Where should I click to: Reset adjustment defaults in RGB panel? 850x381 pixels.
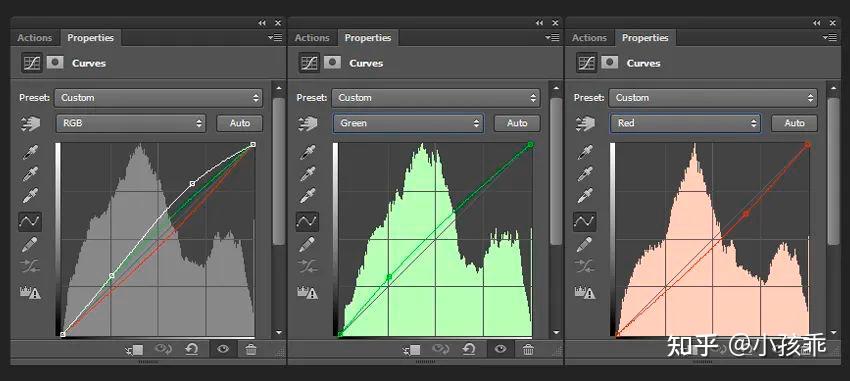tap(191, 349)
